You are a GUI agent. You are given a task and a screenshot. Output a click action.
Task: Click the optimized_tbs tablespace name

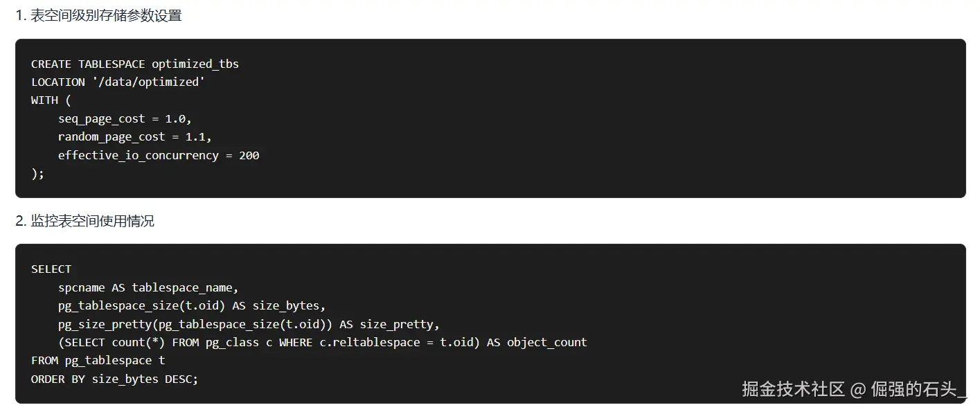click(195, 64)
